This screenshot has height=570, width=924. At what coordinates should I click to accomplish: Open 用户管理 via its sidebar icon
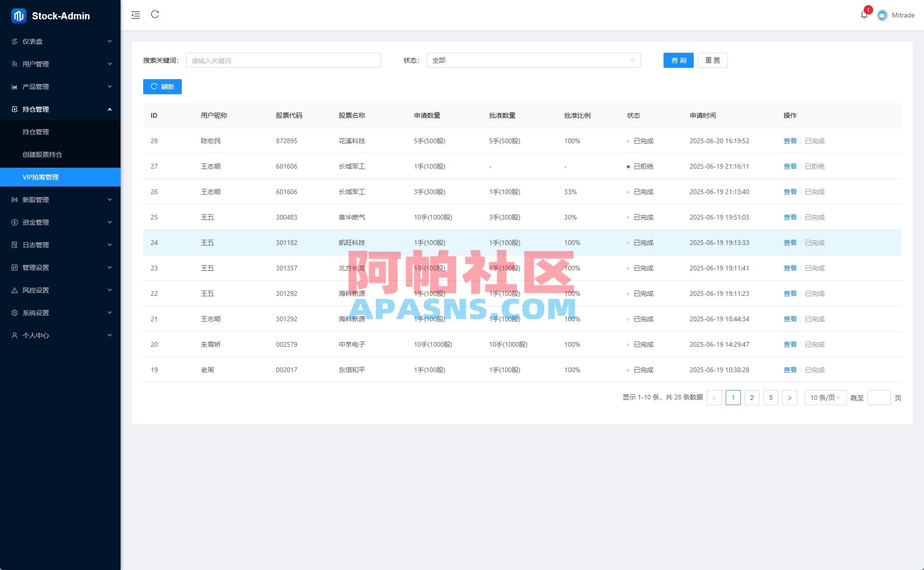(x=14, y=64)
